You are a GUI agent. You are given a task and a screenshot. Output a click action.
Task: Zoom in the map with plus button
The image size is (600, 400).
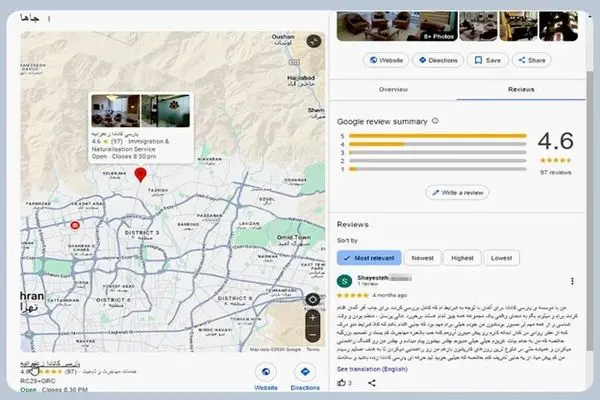point(313,318)
